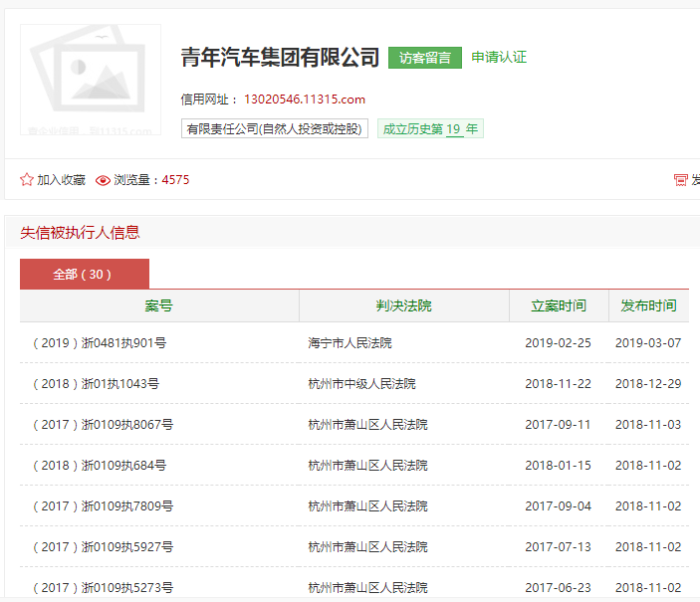Click the 案号 column header
The width and height of the screenshot is (700, 602).
[x=159, y=305]
